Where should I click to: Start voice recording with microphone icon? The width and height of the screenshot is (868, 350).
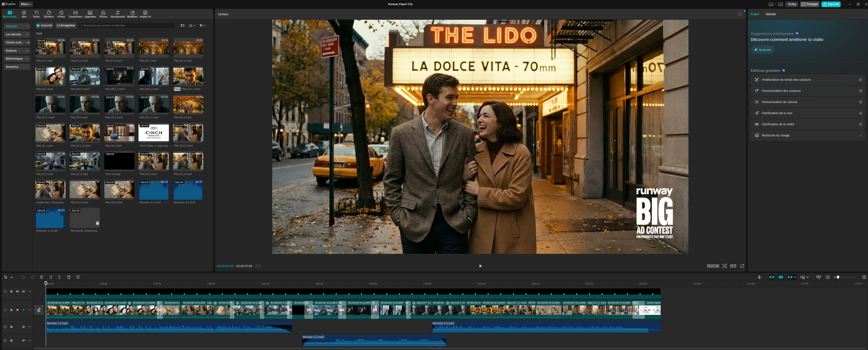coord(759,277)
